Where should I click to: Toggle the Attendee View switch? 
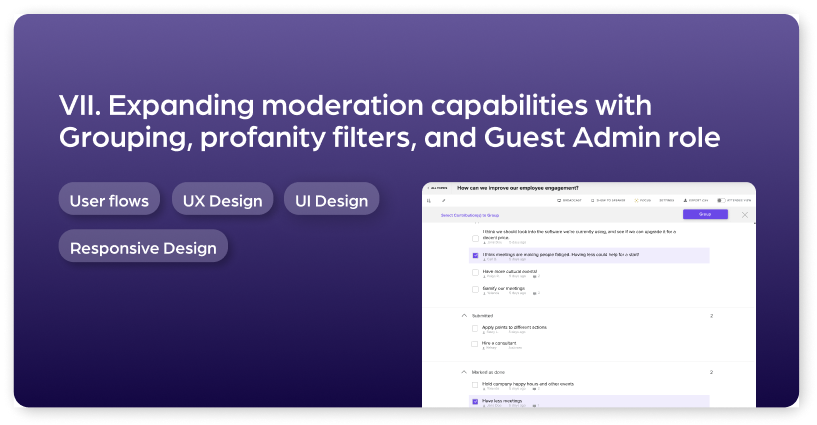pyautogui.click(x=721, y=201)
